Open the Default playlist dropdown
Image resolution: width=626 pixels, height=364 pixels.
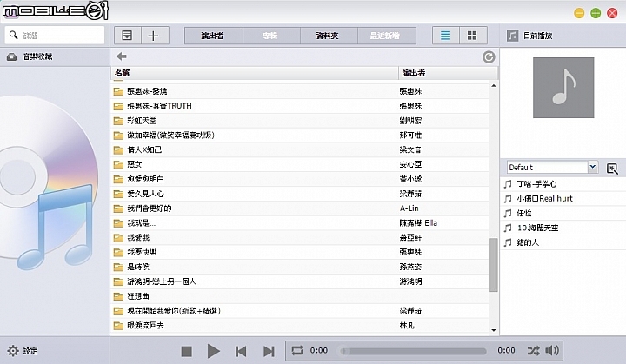[553, 168]
